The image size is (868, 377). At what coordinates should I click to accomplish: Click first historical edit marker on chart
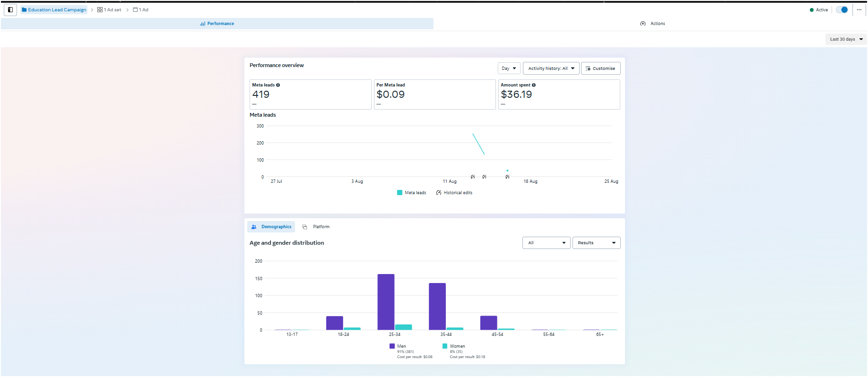(x=473, y=177)
